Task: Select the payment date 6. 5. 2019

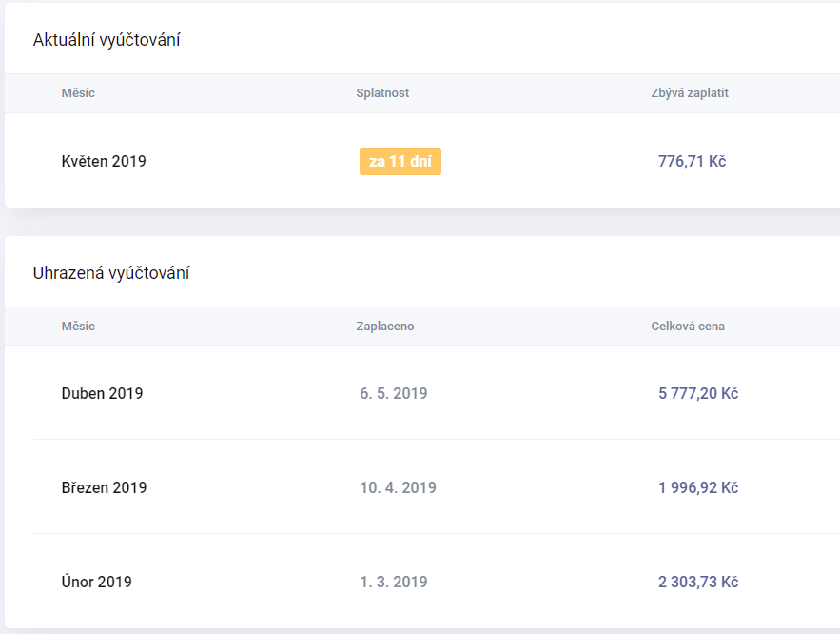Action: pyautogui.click(x=394, y=393)
